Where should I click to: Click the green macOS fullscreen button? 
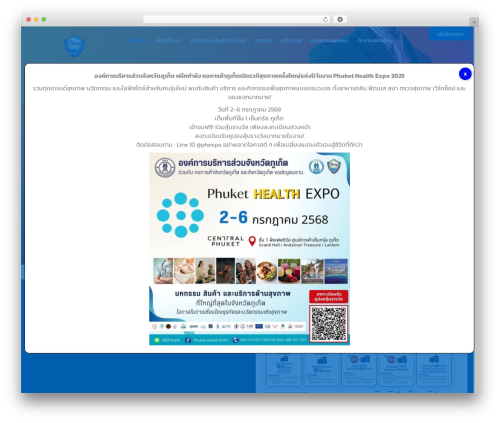[44, 20]
